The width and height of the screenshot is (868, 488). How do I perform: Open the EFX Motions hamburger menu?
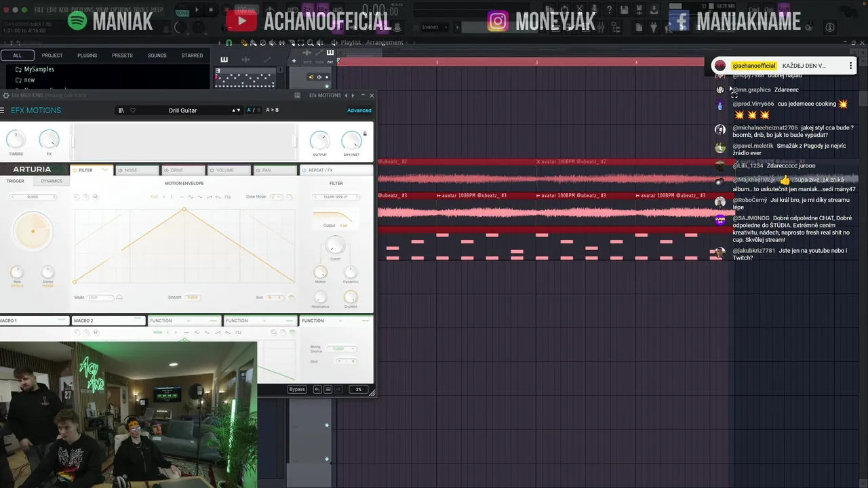(x=3, y=110)
